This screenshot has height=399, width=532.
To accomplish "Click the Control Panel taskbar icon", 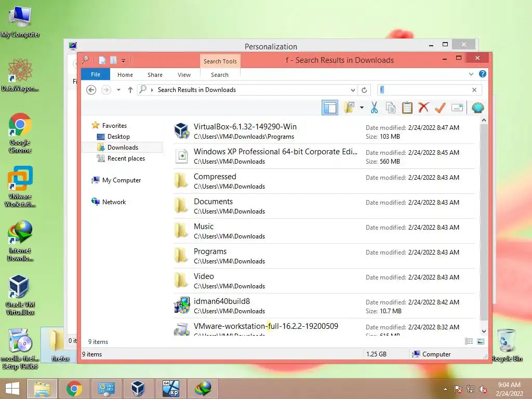I will click(x=106, y=389).
